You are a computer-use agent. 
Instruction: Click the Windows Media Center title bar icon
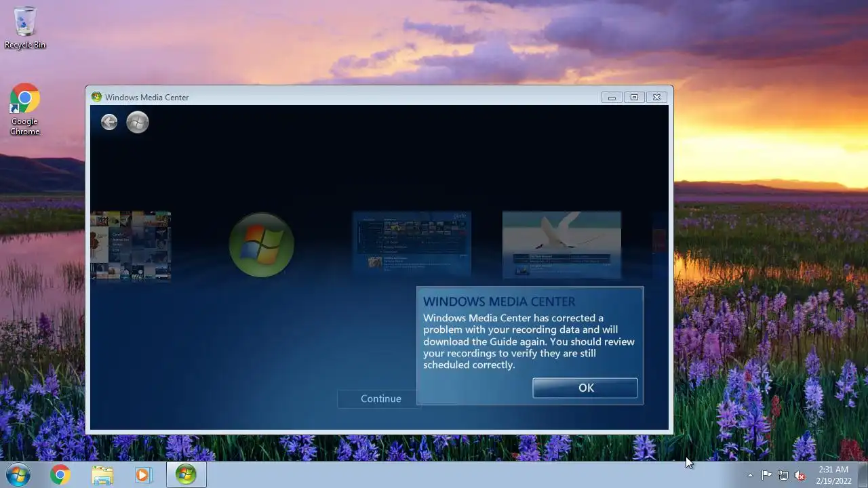coord(96,97)
